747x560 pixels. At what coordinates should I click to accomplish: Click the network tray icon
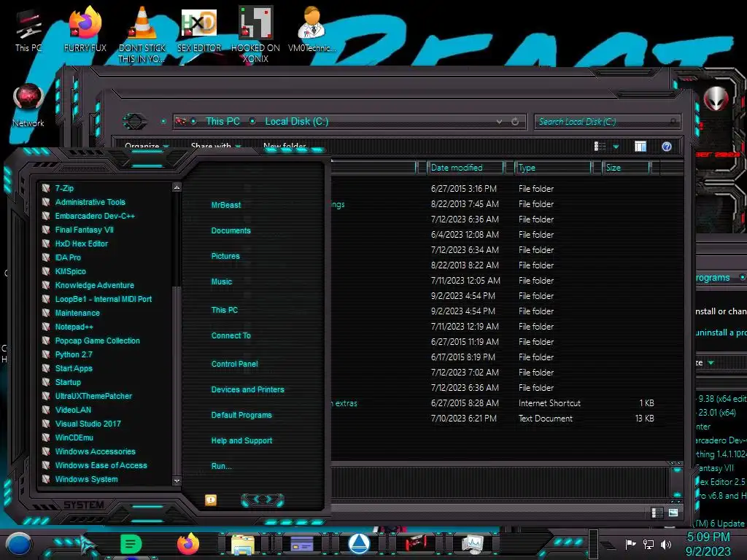click(649, 544)
